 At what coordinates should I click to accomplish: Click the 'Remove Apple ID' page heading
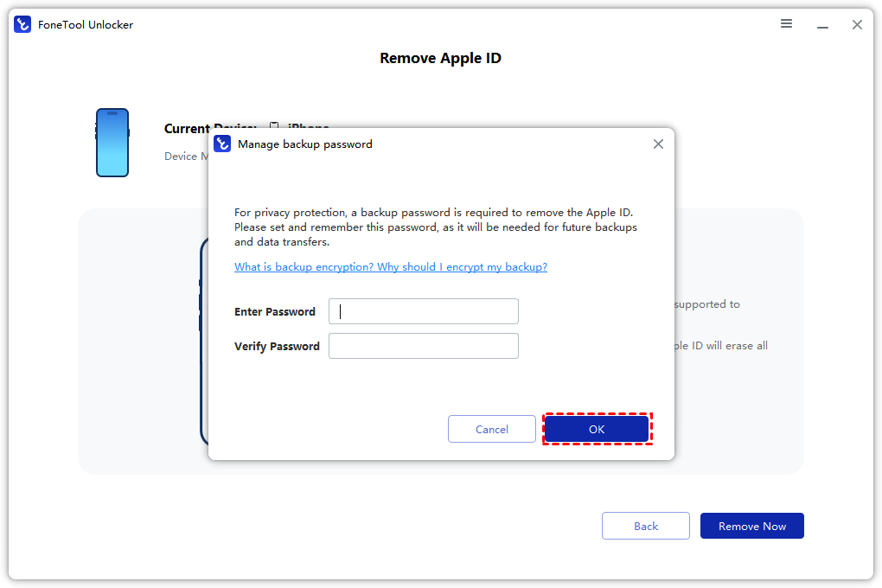tap(440, 58)
